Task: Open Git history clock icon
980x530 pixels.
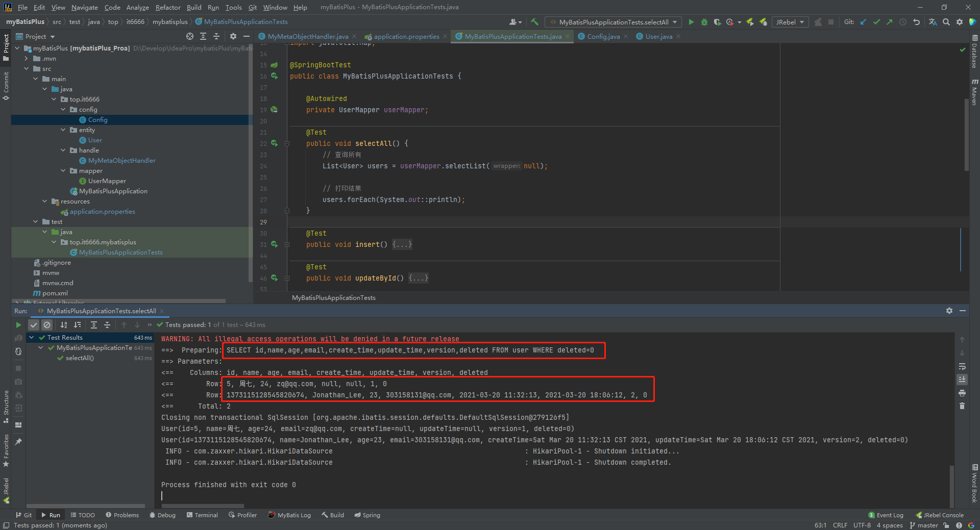Action: point(903,22)
